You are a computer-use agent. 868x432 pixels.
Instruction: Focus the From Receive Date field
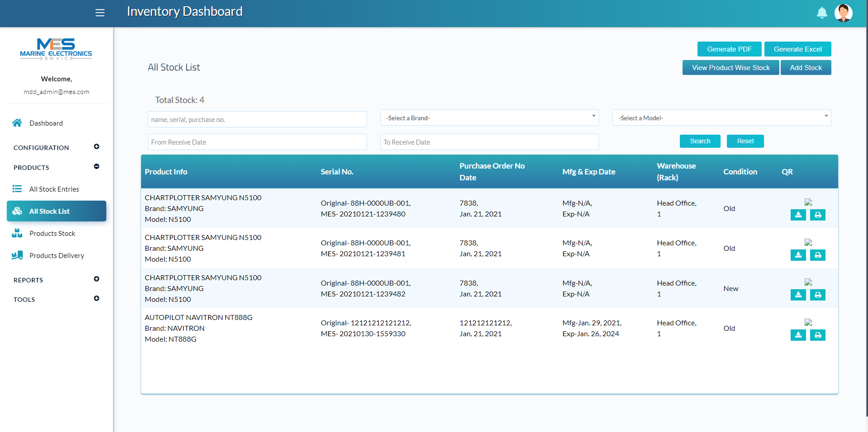click(257, 142)
